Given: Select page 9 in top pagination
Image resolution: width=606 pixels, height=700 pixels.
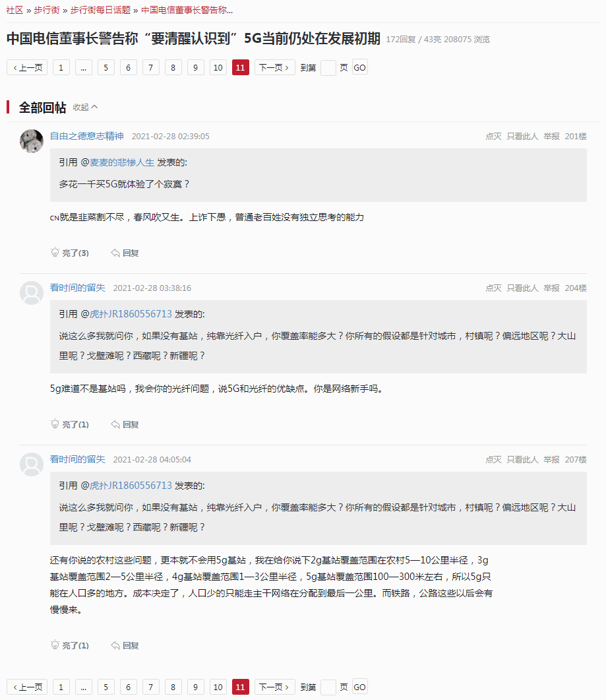Looking at the screenshot, I should tap(195, 68).
